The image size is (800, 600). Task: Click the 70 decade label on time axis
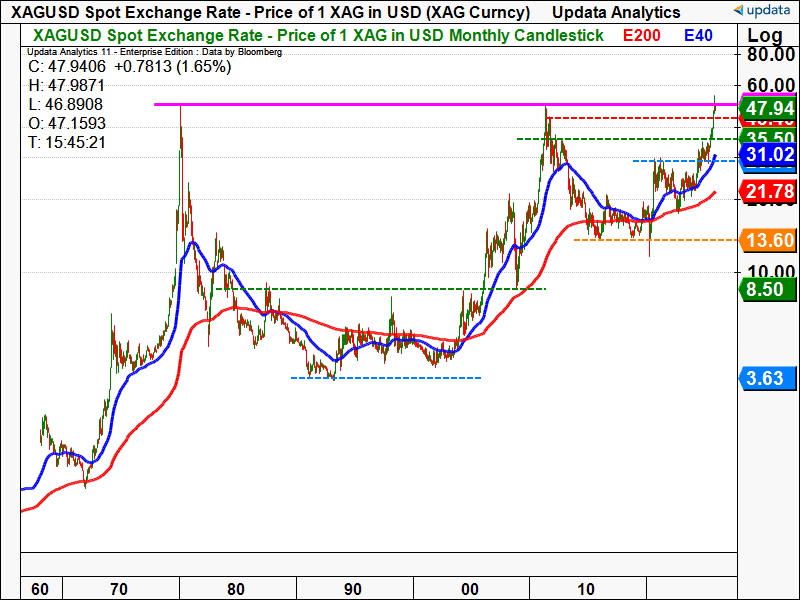[x=118, y=589]
